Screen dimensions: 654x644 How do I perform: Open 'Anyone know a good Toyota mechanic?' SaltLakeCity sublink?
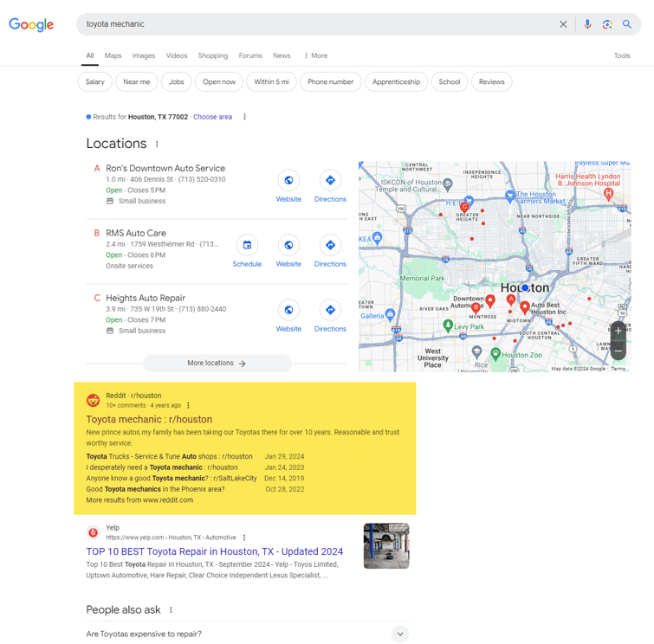click(172, 478)
